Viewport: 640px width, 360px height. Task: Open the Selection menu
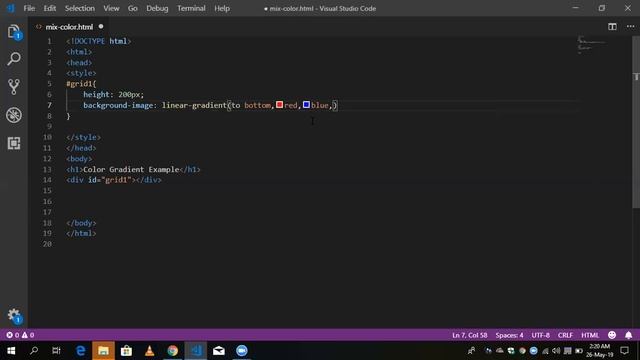coord(80,8)
